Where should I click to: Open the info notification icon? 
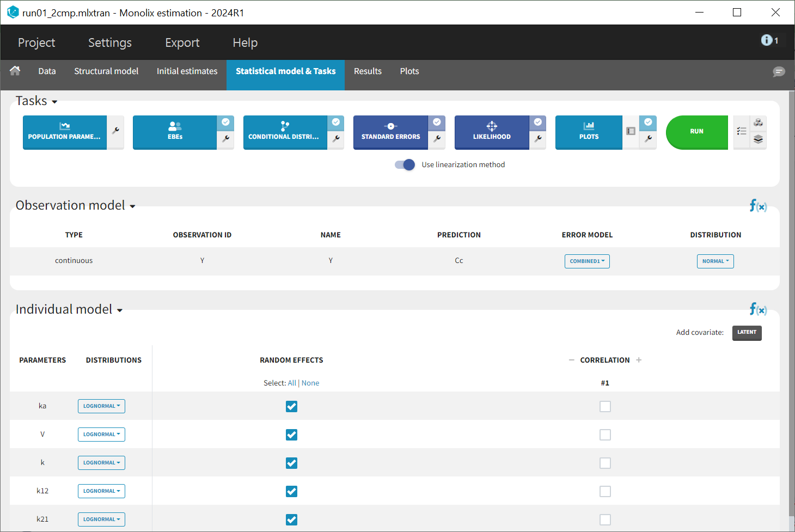click(767, 40)
